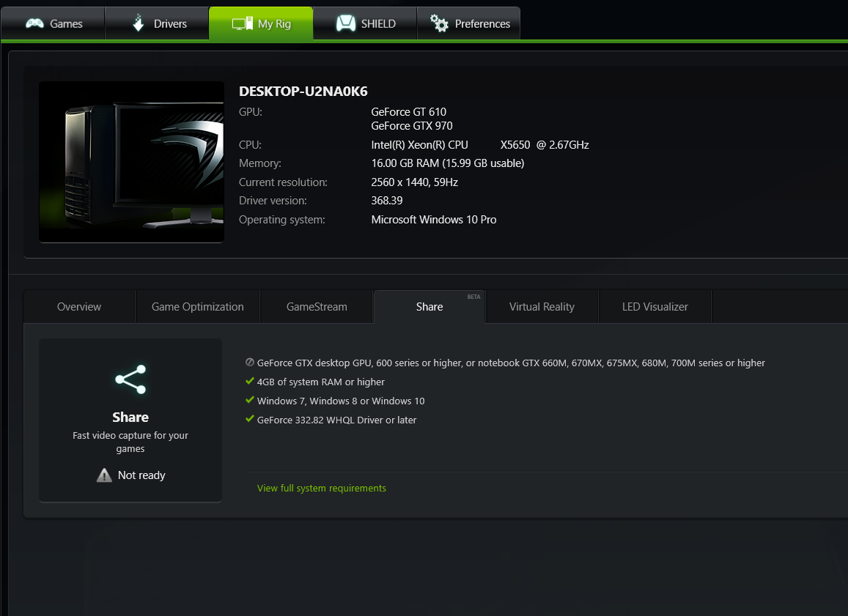Click the BETA badge on the Share tab
Screen dimensions: 848x616
pyautogui.click(x=473, y=297)
